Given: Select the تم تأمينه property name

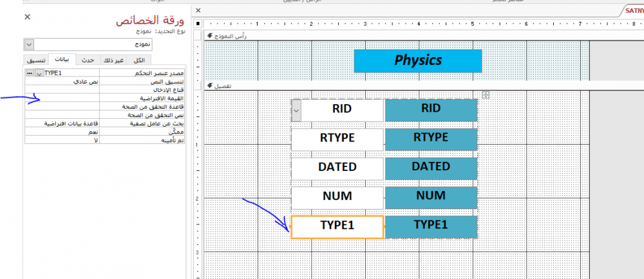Looking at the screenshot, I should tap(142, 139).
